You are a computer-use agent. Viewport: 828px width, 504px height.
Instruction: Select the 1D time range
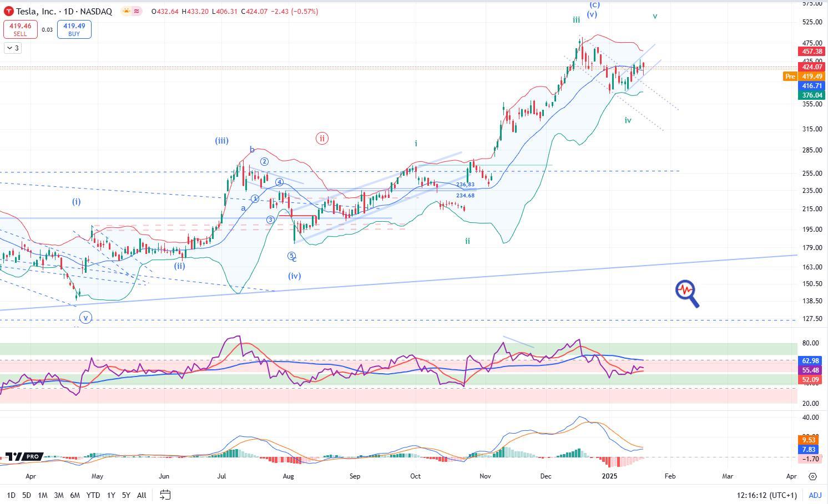[11, 495]
